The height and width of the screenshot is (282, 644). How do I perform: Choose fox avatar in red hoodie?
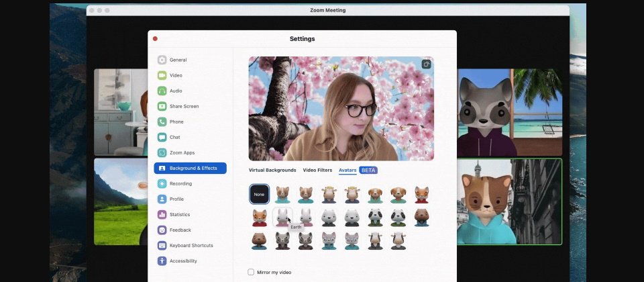[421, 195]
